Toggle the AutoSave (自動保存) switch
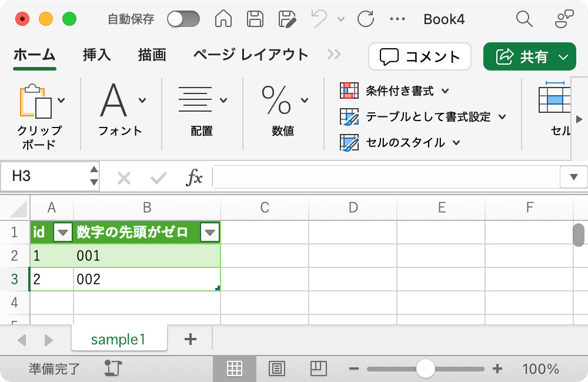The width and height of the screenshot is (588, 382). click(183, 19)
